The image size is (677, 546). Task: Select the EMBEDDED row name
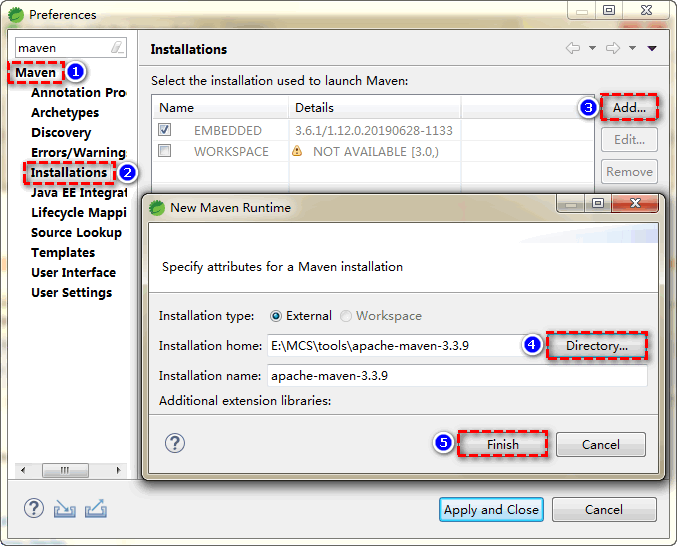click(228, 130)
